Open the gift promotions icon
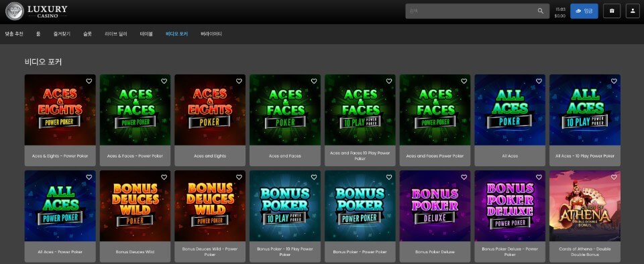Viewport: 644px width, 264px height. click(x=612, y=11)
